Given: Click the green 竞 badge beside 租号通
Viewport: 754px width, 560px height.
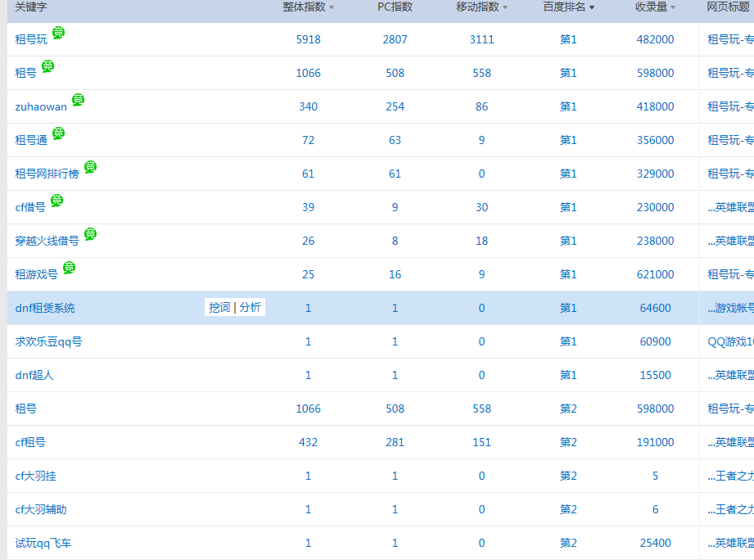Looking at the screenshot, I should 58,133.
